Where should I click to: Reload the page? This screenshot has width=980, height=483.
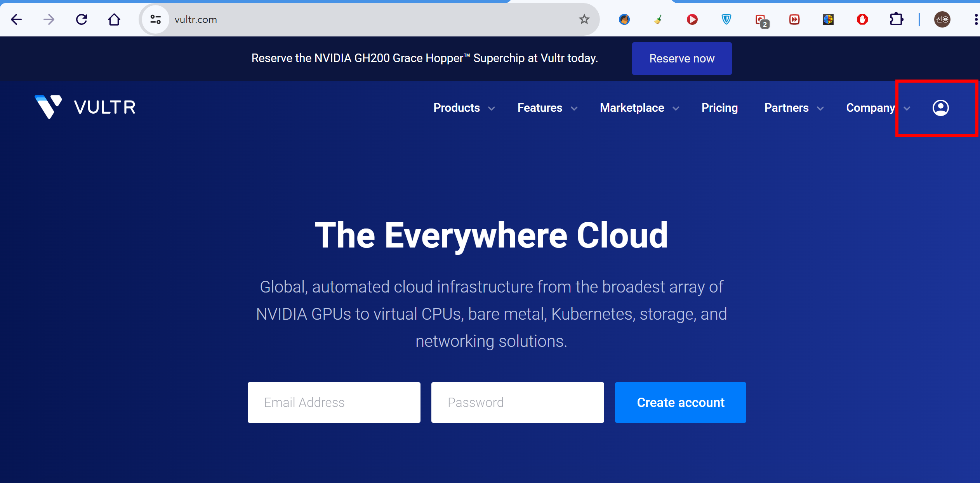pos(82,19)
